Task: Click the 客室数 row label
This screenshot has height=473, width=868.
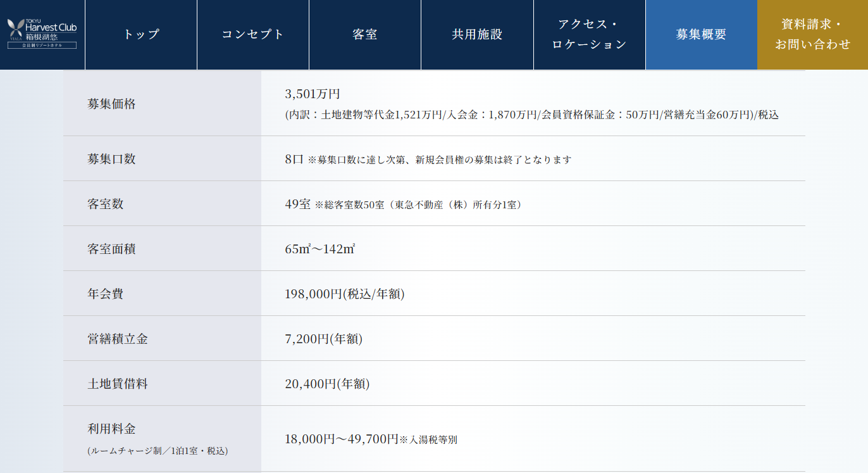Action: click(x=105, y=204)
